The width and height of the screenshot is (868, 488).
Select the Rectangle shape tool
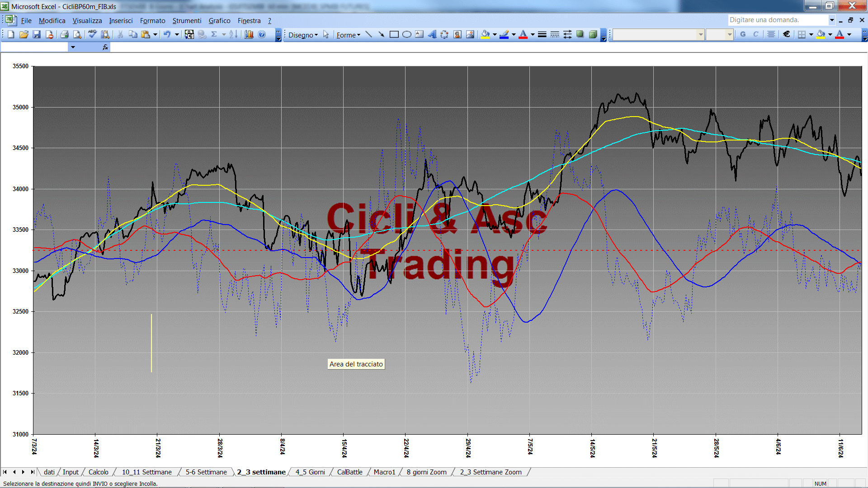click(394, 34)
